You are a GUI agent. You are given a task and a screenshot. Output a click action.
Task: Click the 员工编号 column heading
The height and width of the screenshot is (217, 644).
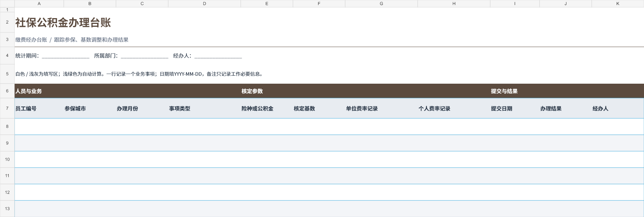pos(26,109)
